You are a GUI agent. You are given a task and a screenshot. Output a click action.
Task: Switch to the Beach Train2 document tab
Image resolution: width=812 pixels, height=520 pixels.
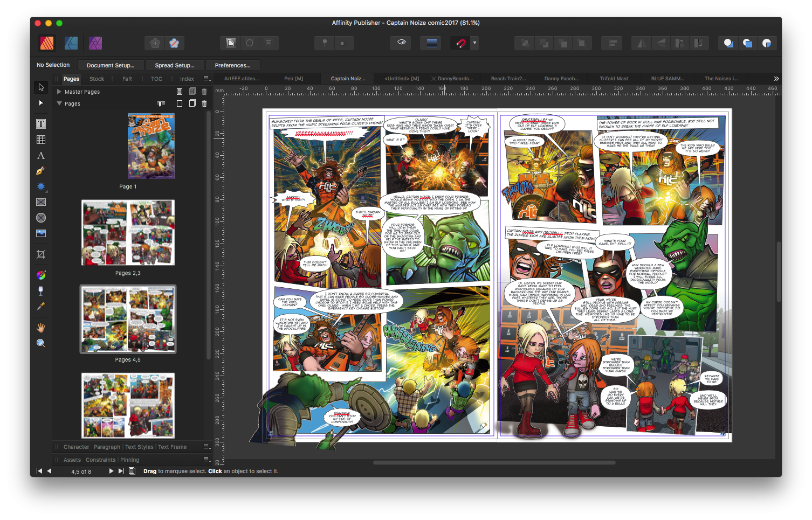coord(508,79)
